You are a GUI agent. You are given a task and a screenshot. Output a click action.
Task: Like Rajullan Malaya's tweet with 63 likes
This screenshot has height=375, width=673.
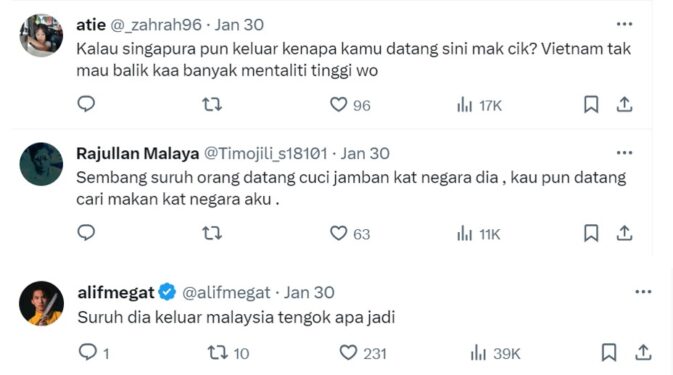click(x=350, y=233)
